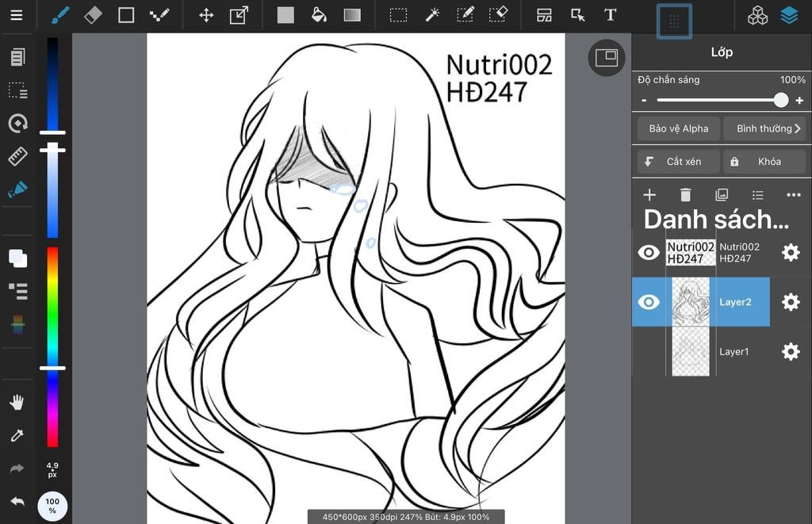
Task: Select the Transform tool
Action: 239,15
